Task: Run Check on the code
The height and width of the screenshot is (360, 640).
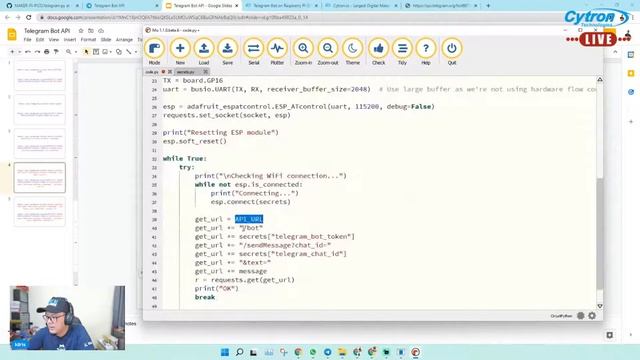Action: pos(378,51)
